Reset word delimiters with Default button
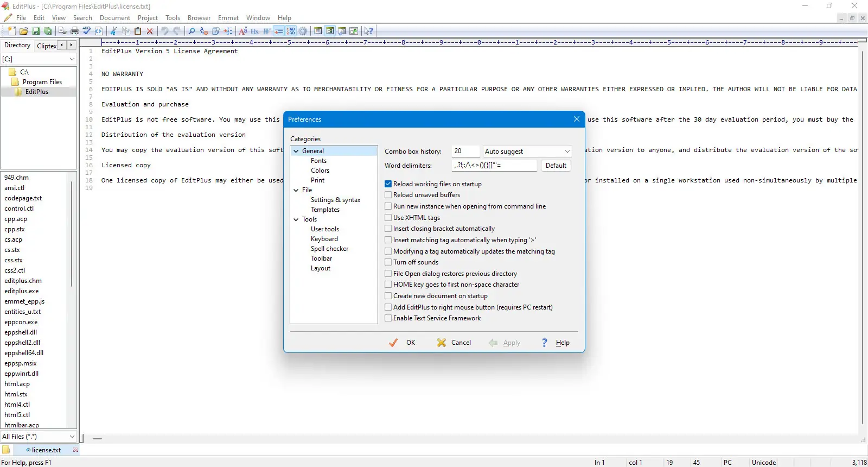The height and width of the screenshot is (467, 868). pos(556,166)
